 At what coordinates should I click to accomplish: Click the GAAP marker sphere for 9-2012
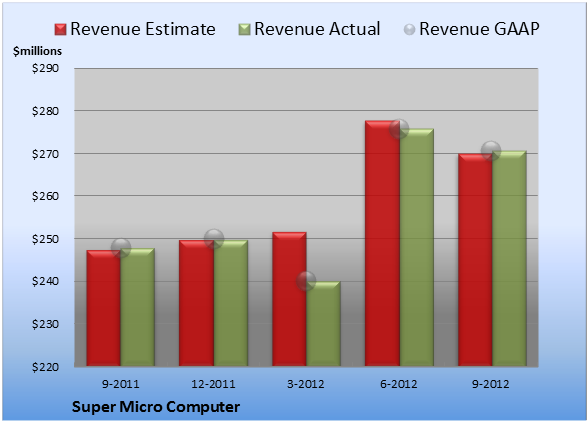pos(491,151)
